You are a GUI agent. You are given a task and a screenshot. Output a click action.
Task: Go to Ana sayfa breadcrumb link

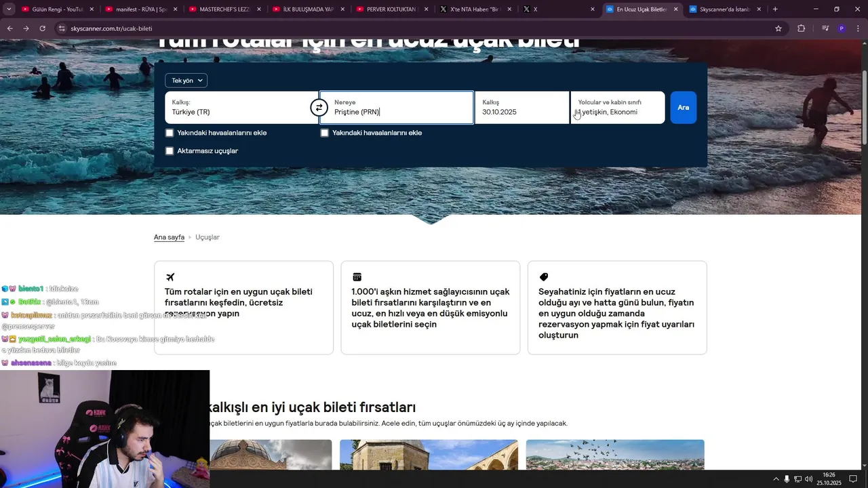pos(169,237)
